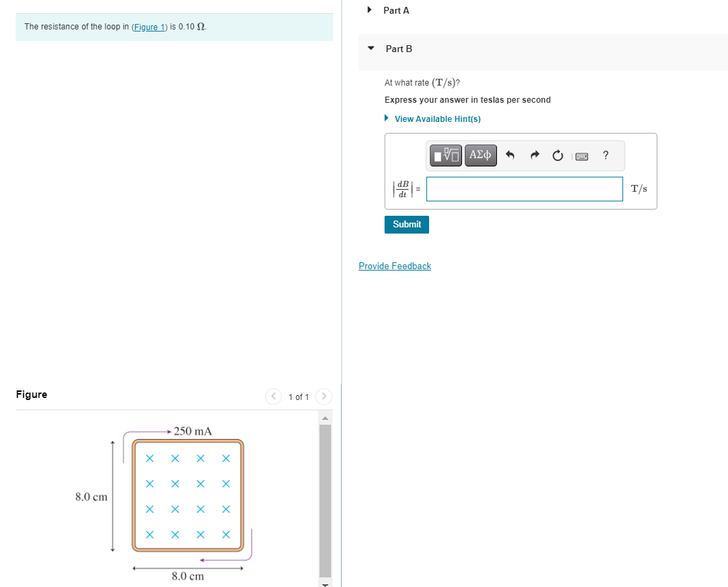Open the keyboard shortcuts icon
This screenshot has width=728, height=587.
pos(581,155)
